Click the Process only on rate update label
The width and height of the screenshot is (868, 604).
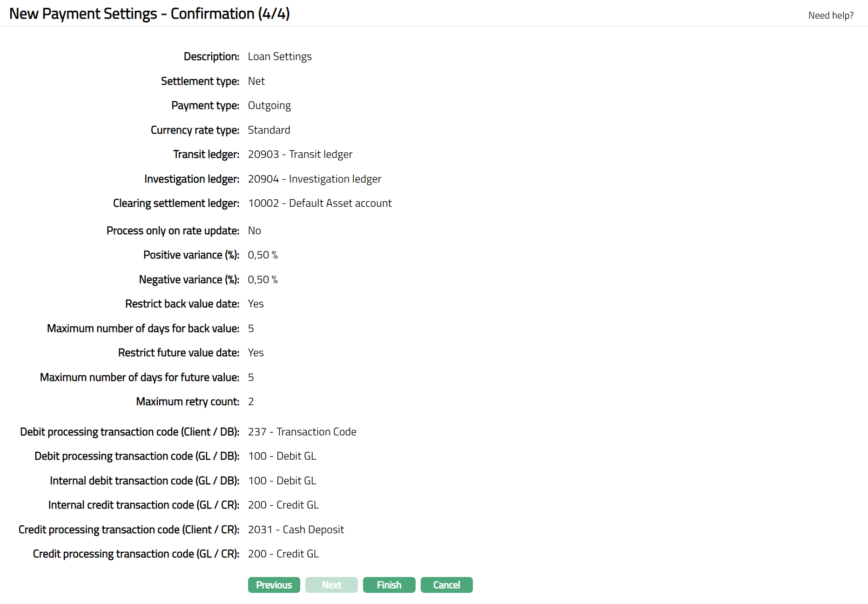click(x=173, y=231)
